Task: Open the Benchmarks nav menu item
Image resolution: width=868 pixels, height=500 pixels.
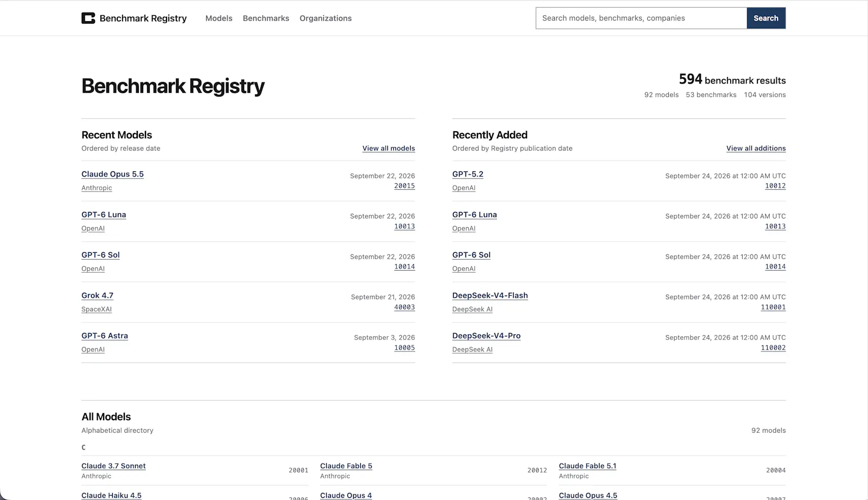Action: [266, 18]
